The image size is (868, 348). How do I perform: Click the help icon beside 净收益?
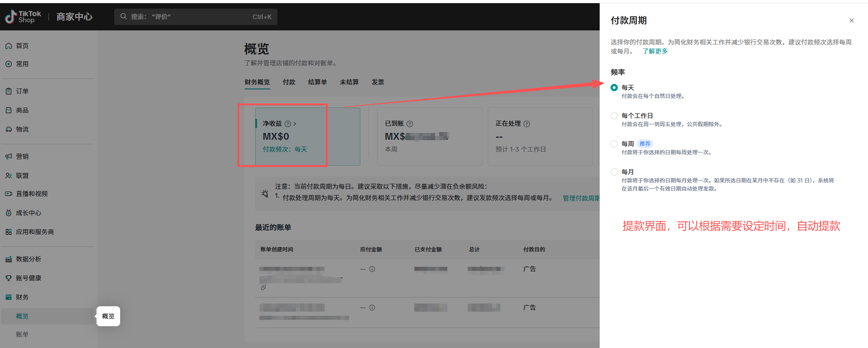point(287,124)
